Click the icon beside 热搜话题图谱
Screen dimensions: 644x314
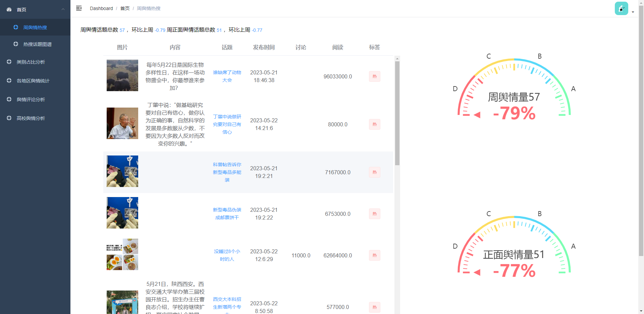coord(16,44)
